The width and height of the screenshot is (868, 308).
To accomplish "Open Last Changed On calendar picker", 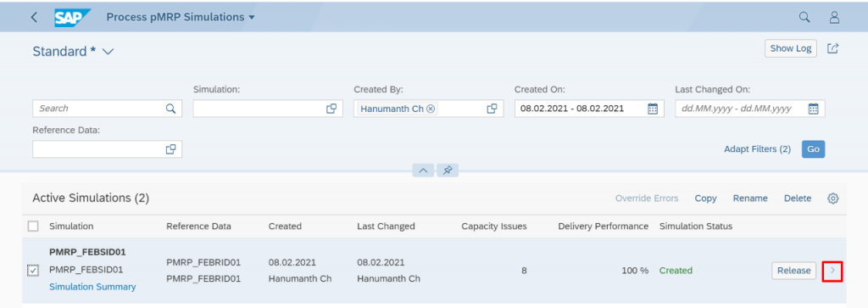I will click(813, 109).
